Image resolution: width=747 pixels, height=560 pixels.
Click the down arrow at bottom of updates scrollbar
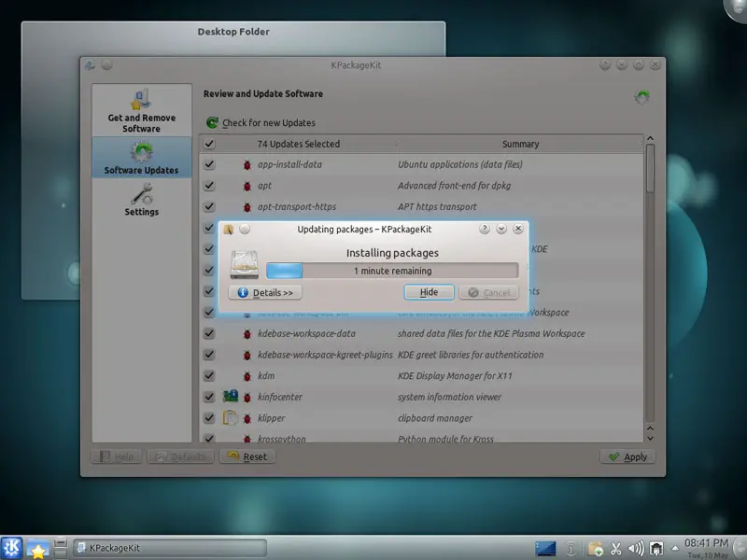650,438
